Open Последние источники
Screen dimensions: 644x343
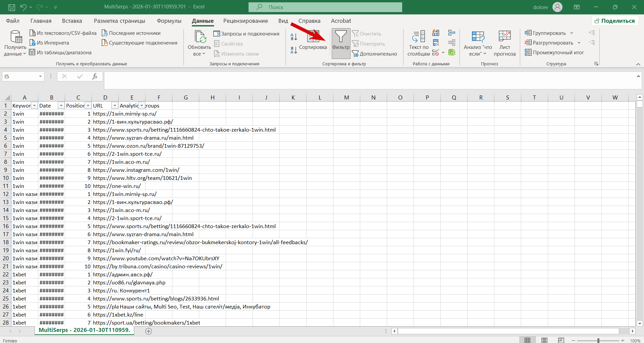[131, 33]
